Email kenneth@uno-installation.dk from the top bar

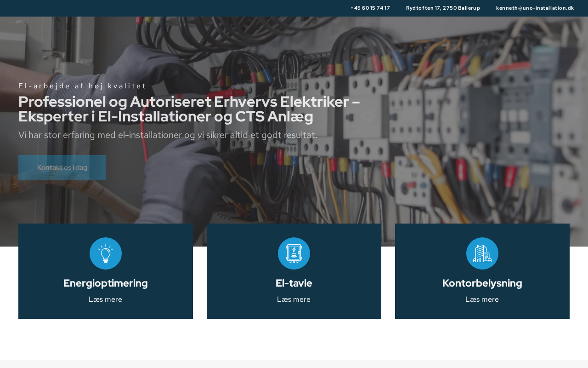[535, 8]
